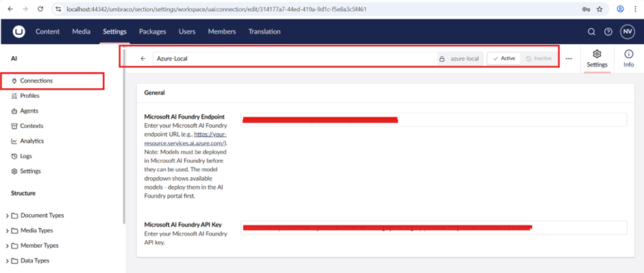
Task: Expand the Document Types tree
Action: tap(7, 216)
